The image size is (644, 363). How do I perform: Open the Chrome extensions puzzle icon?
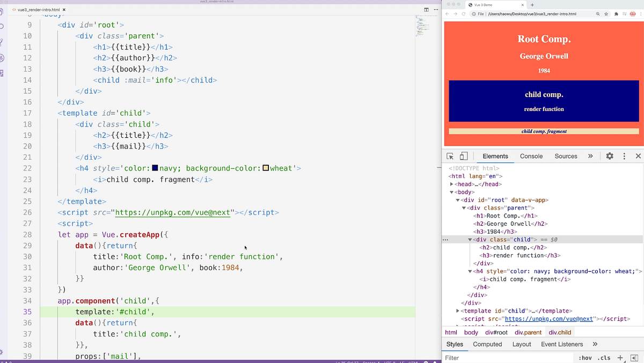616,14
